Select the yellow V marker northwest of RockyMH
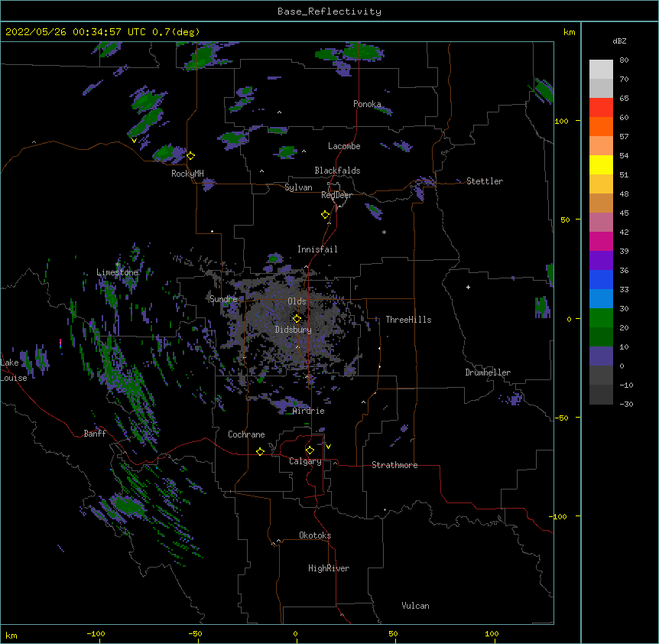Viewport: 659px width, 644px height. 134,141
